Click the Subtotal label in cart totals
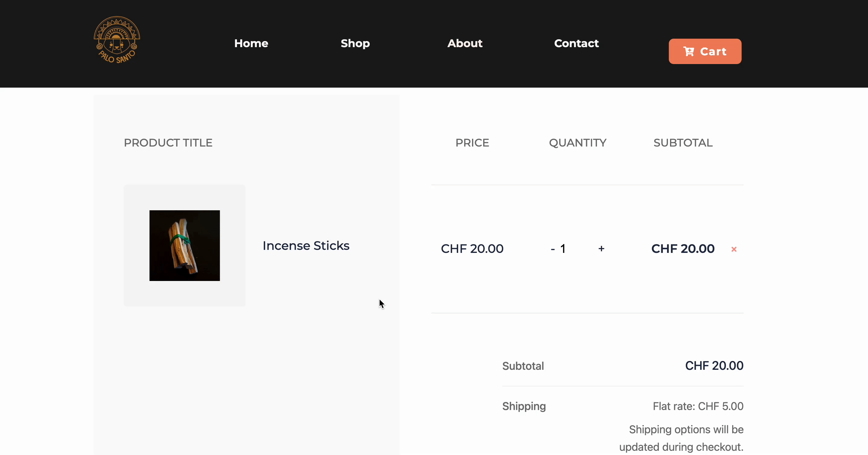Image resolution: width=868 pixels, height=455 pixels. coord(523,366)
